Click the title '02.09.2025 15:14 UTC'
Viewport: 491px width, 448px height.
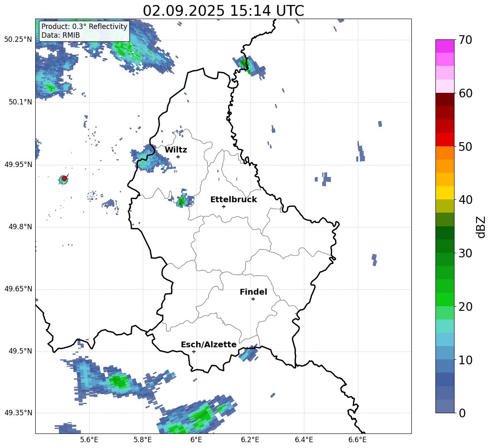[223, 11]
